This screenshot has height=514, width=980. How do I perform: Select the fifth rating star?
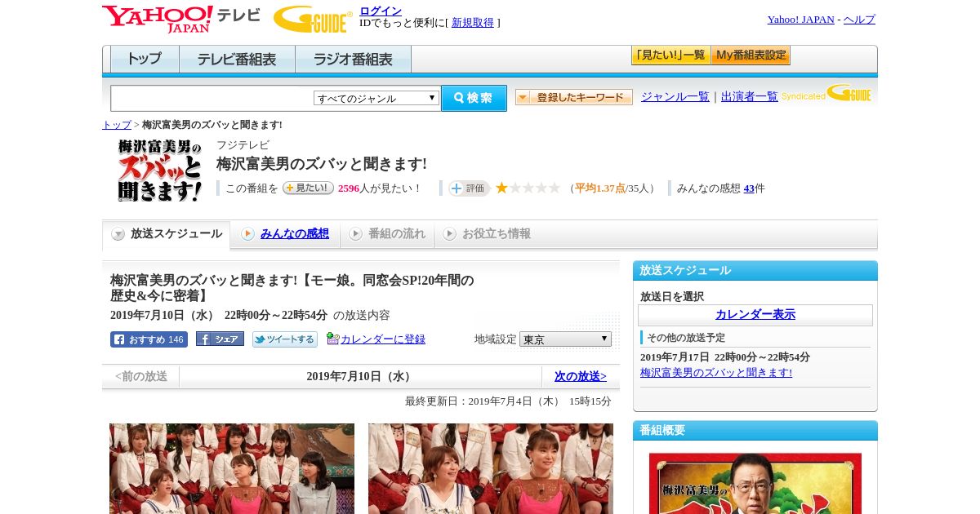[554, 188]
